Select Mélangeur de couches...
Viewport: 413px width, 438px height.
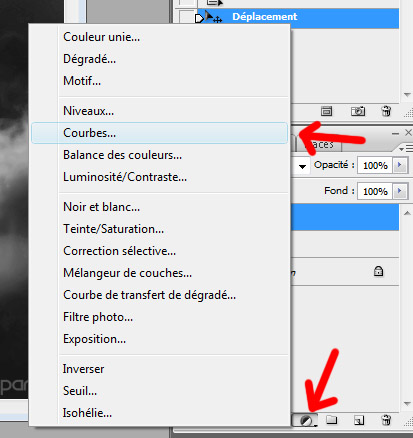(127, 273)
